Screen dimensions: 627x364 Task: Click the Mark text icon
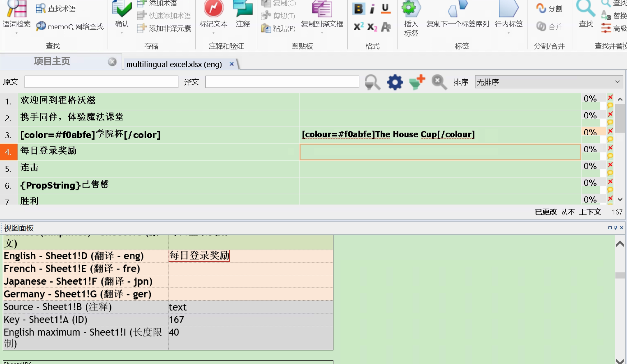tap(213, 8)
